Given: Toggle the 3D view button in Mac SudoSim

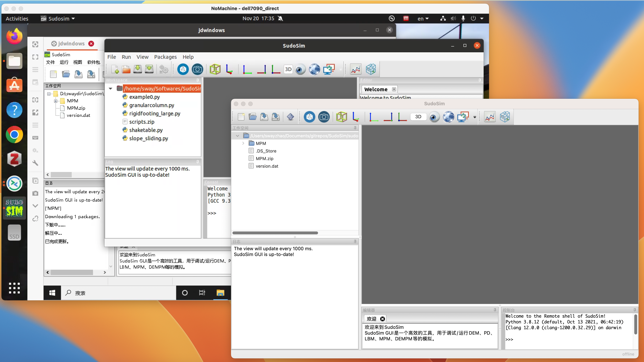Looking at the screenshot, I should (x=418, y=117).
